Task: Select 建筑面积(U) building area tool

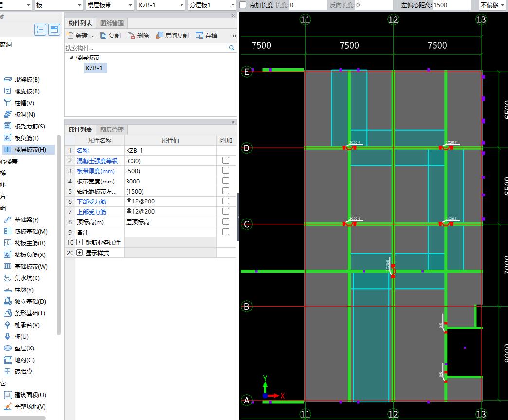Action: point(25,395)
